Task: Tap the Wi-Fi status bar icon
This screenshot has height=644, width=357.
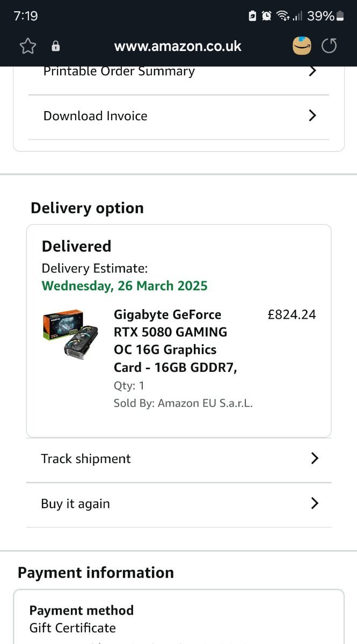Action: click(283, 16)
